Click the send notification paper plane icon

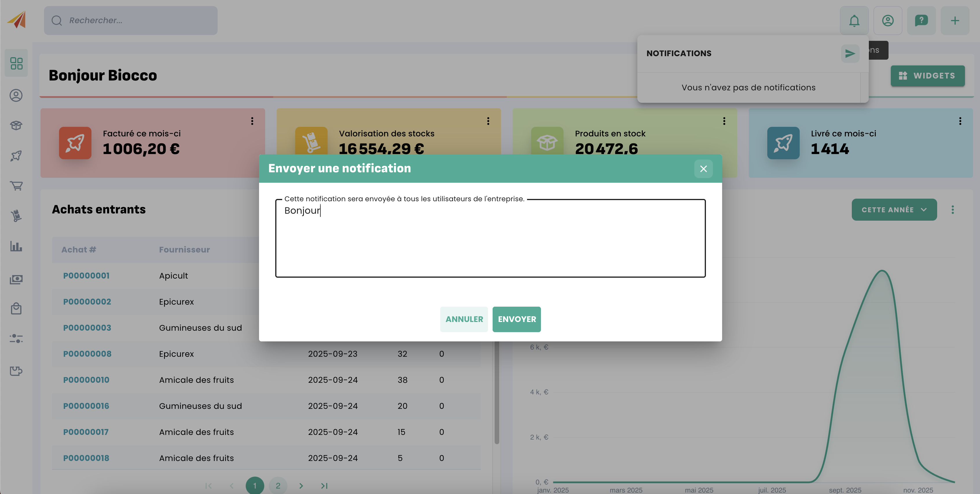(850, 54)
